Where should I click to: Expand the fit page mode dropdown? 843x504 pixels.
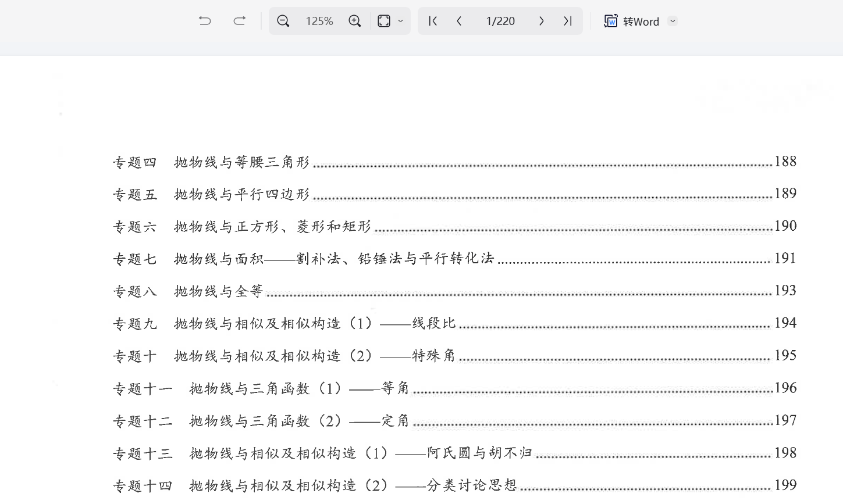(401, 21)
